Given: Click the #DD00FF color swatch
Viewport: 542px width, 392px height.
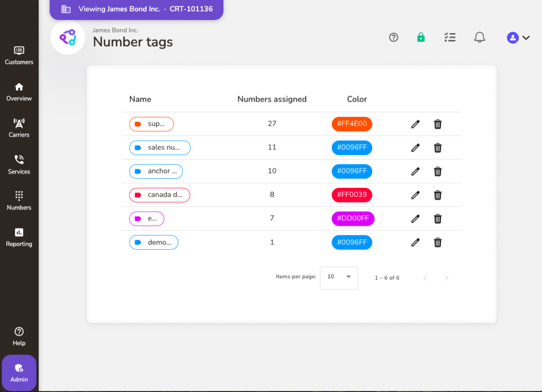Looking at the screenshot, I should click(x=353, y=218).
